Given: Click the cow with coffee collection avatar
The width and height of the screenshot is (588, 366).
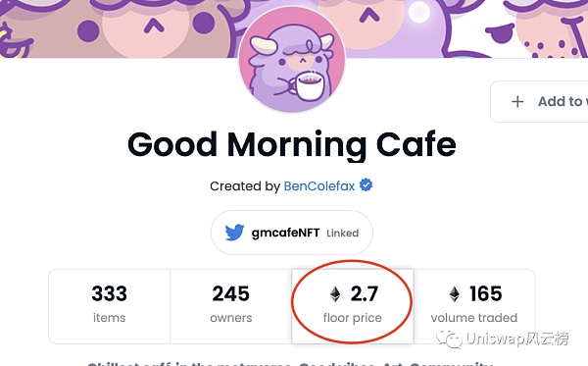Looking at the screenshot, I should click(292, 60).
